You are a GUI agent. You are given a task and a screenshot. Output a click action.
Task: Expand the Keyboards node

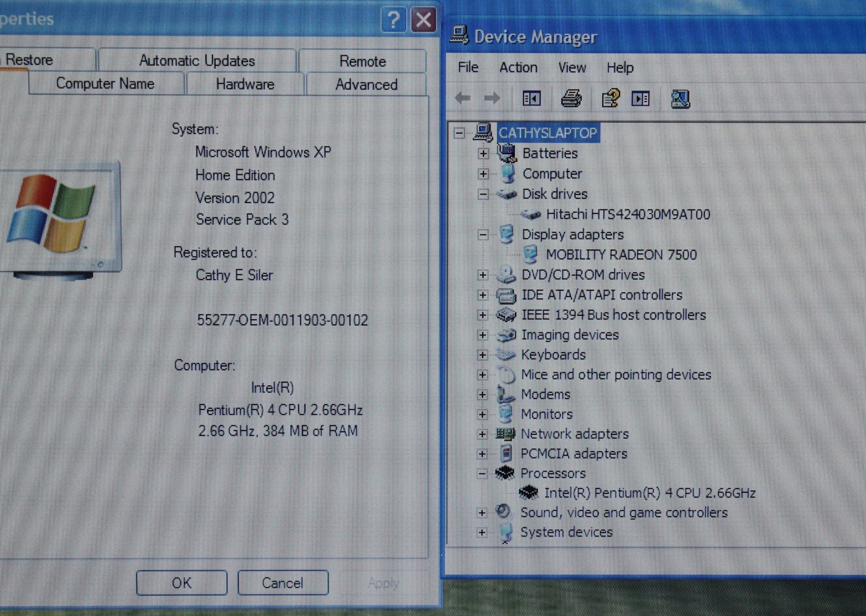(x=483, y=355)
